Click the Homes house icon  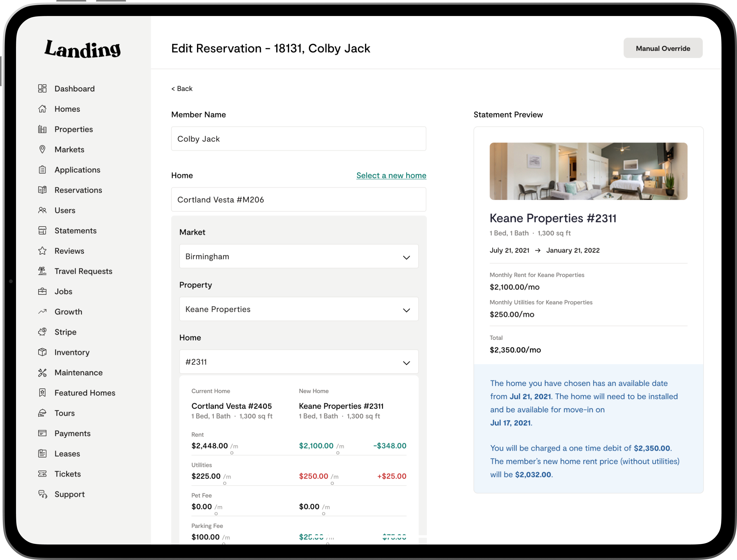click(x=42, y=109)
